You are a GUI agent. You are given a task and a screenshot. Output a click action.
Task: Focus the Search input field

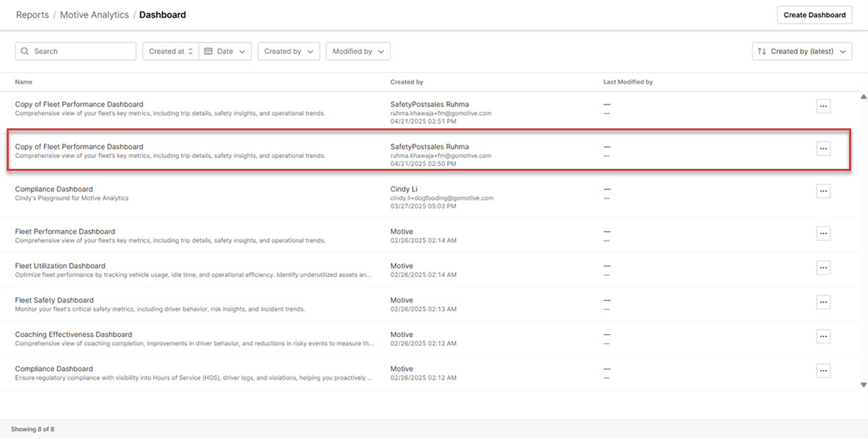tap(76, 51)
